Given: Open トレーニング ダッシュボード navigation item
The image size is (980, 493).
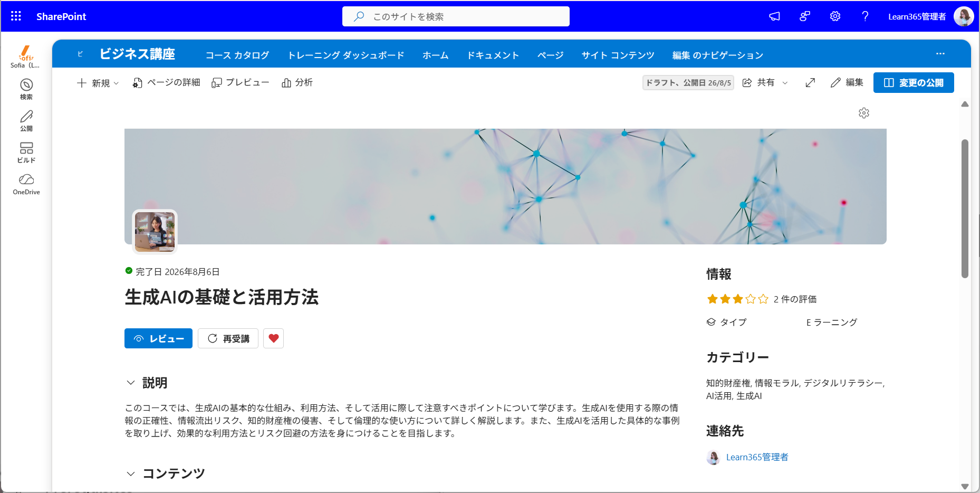Looking at the screenshot, I should (x=346, y=55).
